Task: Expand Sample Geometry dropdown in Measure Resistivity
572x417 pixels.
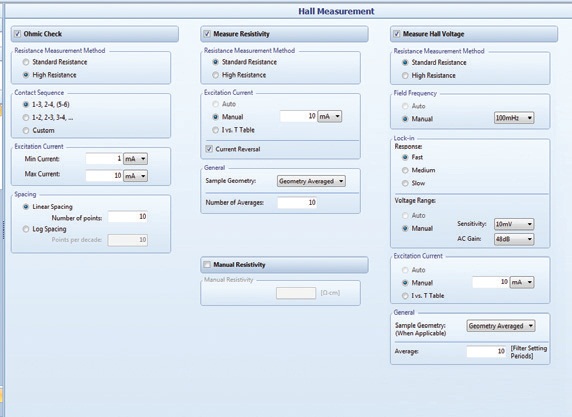Action: (311, 181)
